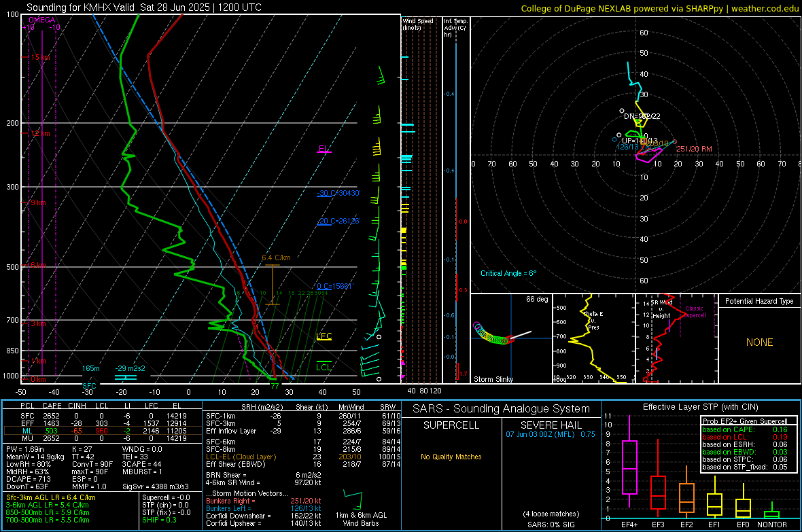
Task: Click the 'Corfidi Upshear =' line
Action: tap(264, 523)
